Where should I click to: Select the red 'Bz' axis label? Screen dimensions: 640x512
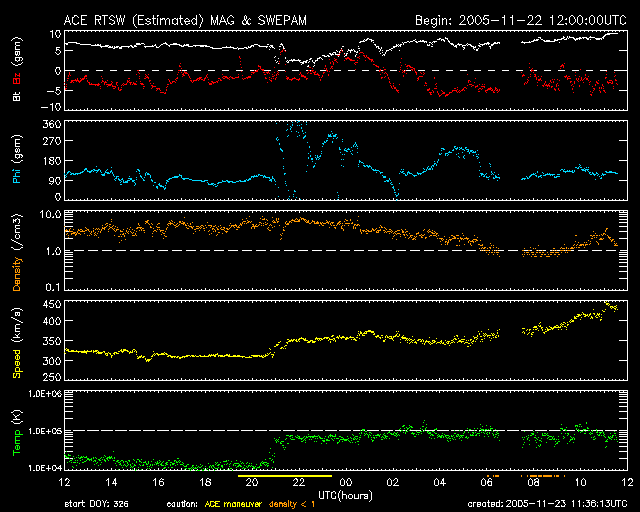click(x=17, y=78)
